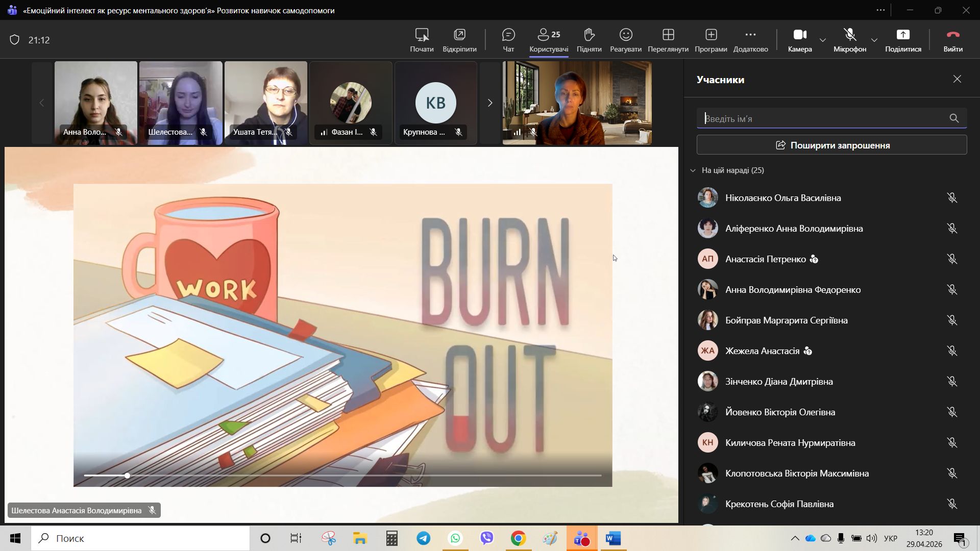Collapse the 'На цій нараді (25)' list

693,170
